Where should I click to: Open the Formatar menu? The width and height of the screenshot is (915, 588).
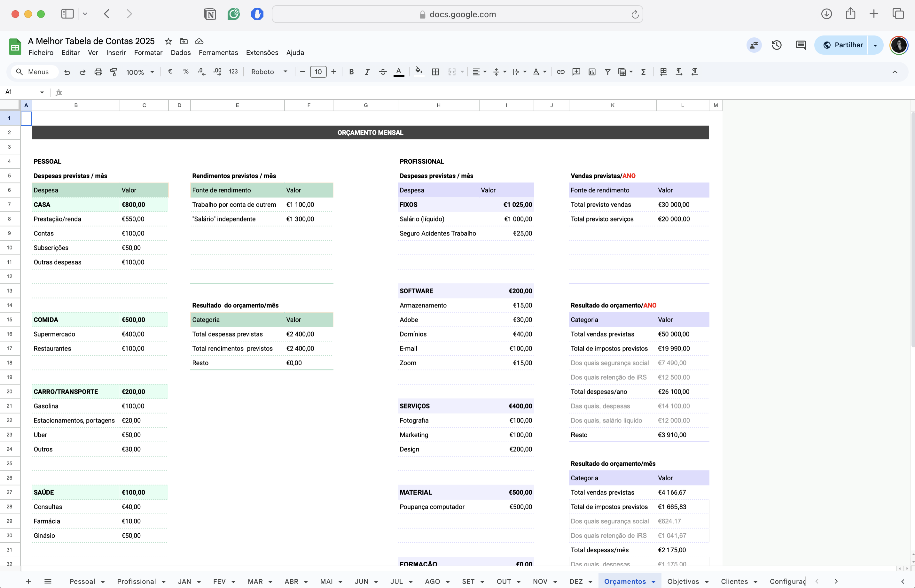tap(148, 53)
